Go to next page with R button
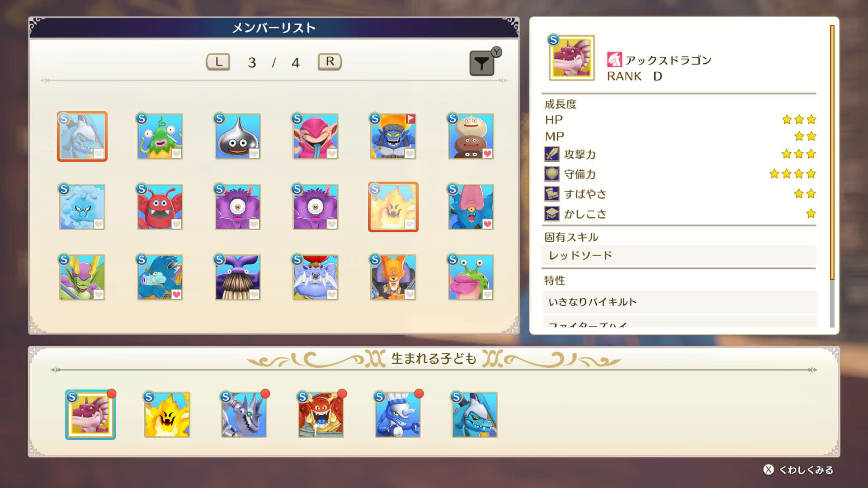The image size is (868, 488). coord(330,61)
